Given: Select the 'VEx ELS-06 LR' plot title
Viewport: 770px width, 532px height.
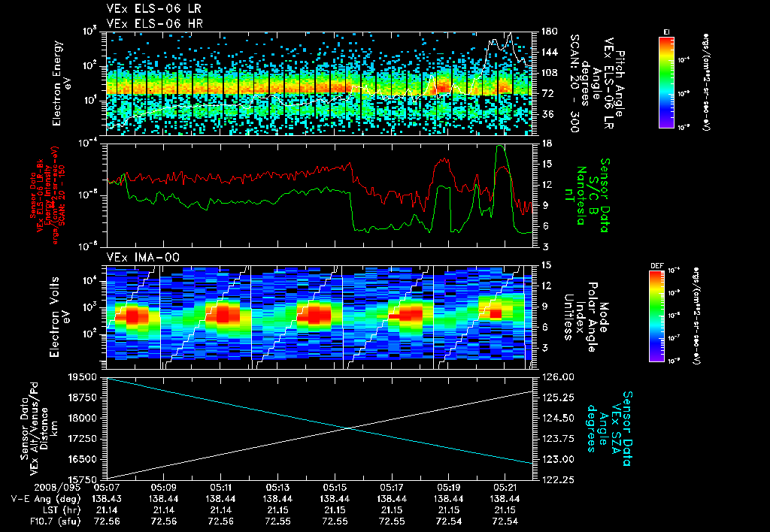Looking at the screenshot, I should (153, 8).
